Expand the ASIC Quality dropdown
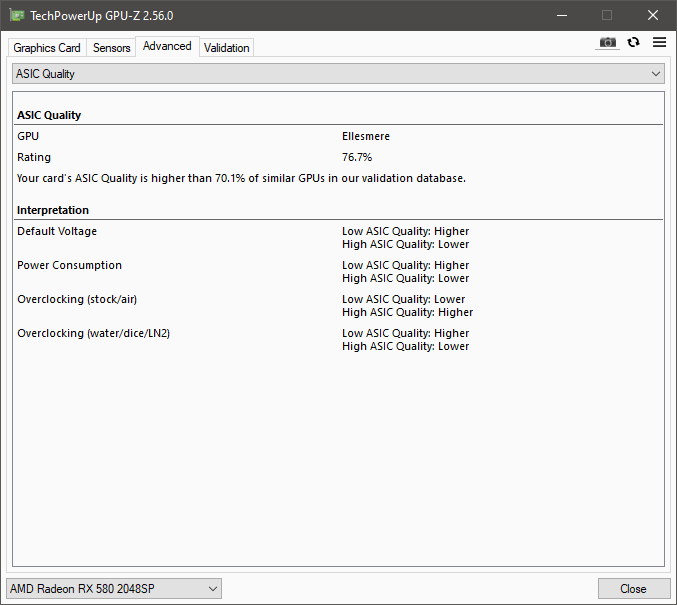 [x=338, y=74]
